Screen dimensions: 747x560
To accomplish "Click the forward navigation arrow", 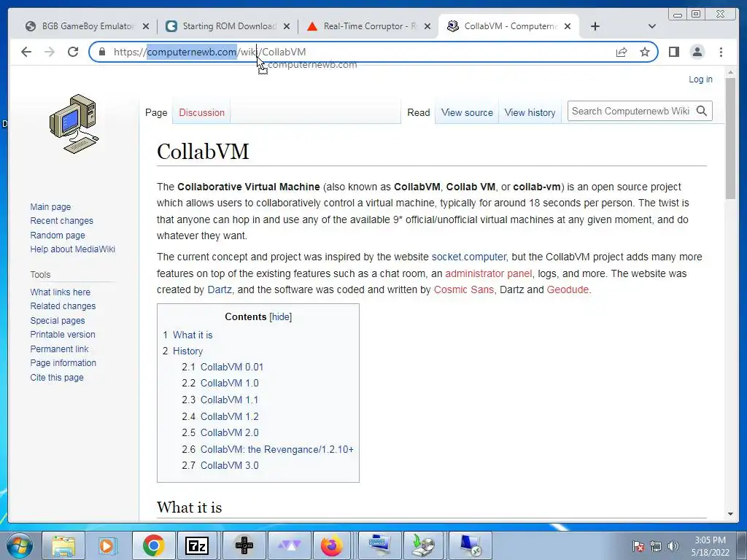I will 50,52.
